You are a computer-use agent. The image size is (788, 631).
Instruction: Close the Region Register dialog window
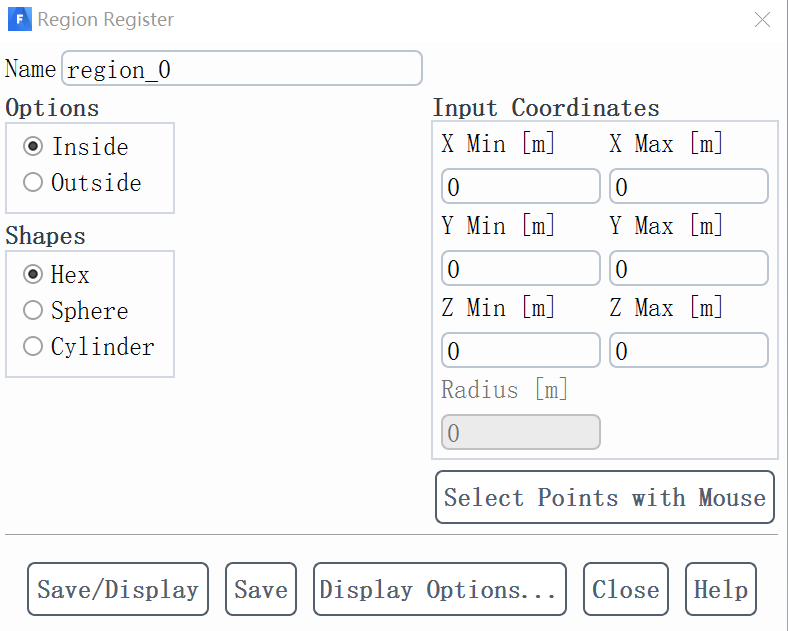762,19
